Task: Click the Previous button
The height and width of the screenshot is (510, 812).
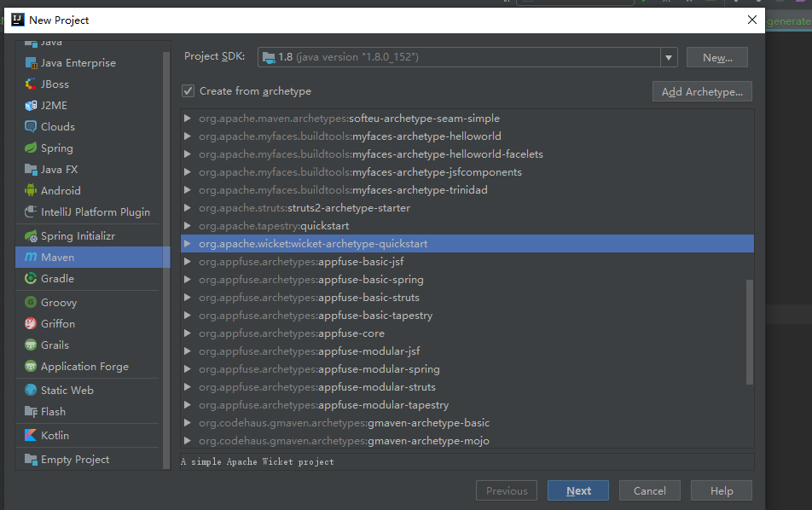Action: [507, 491]
